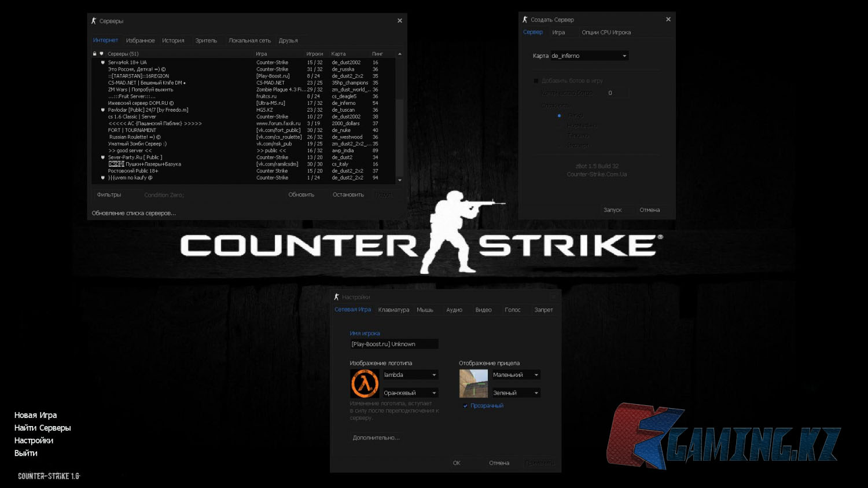Click Отмена in Настройки window
Screen dimensions: 868x488
499,463
